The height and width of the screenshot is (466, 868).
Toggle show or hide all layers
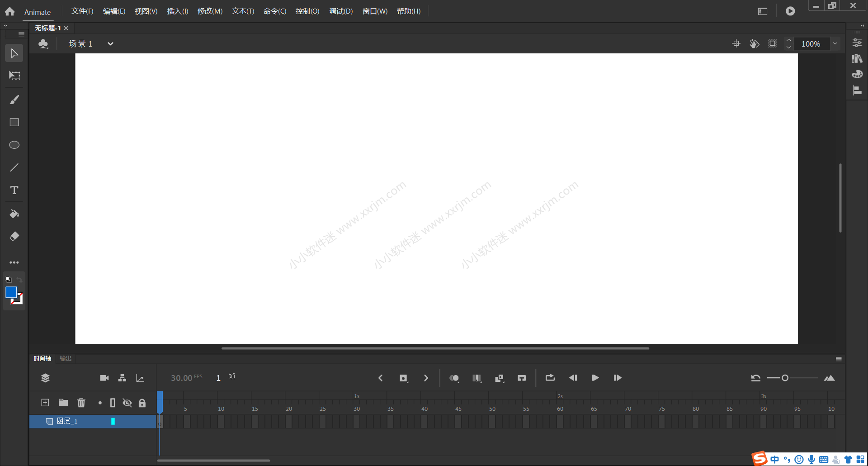(x=127, y=403)
